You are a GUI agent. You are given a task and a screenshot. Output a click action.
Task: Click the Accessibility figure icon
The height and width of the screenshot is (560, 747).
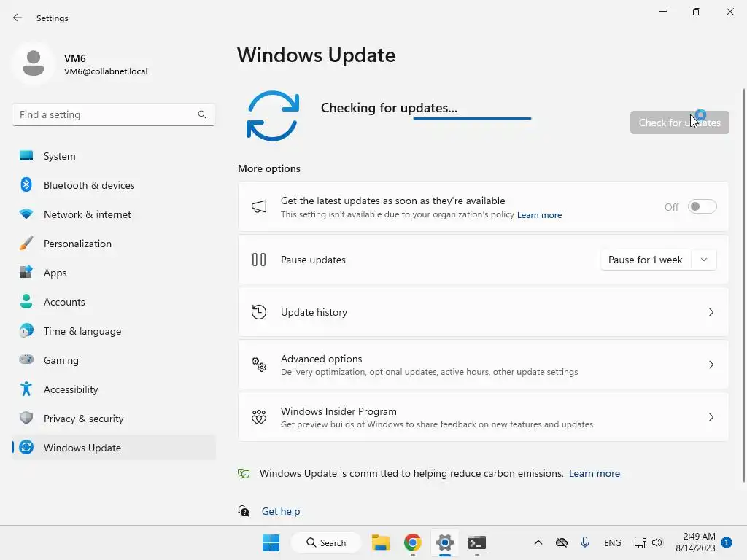click(26, 389)
